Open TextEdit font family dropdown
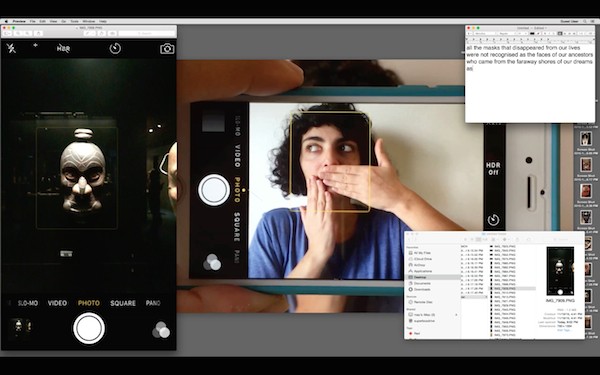The height and width of the screenshot is (375, 600). [x=485, y=34]
